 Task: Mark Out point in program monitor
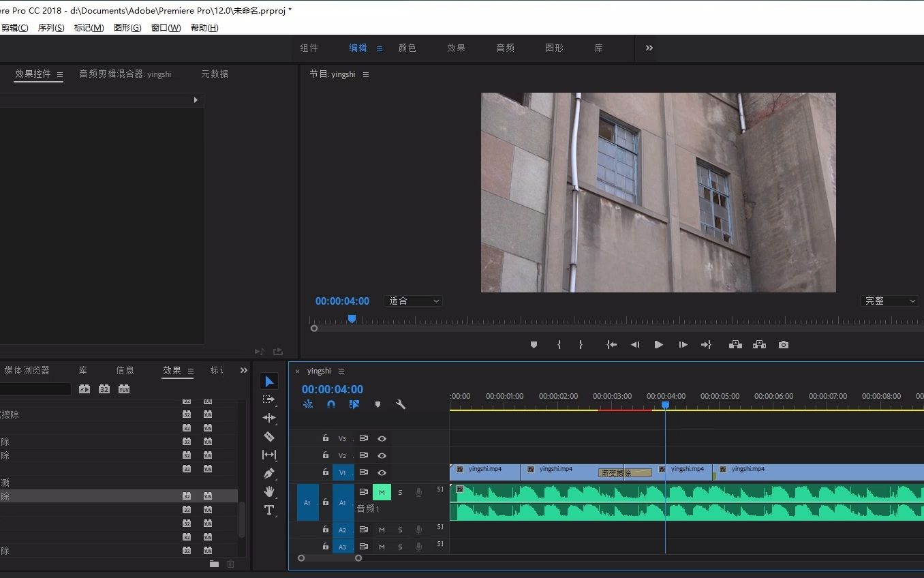click(x=581, y=345)
